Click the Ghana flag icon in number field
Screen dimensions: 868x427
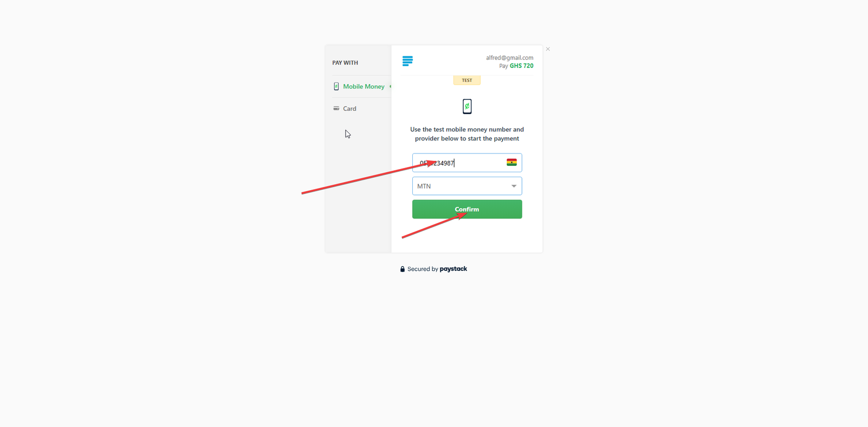click(512, 162)
